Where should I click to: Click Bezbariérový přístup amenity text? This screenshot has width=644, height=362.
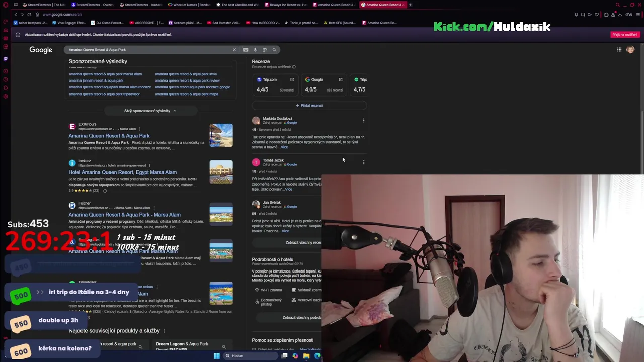pos(271,302)
